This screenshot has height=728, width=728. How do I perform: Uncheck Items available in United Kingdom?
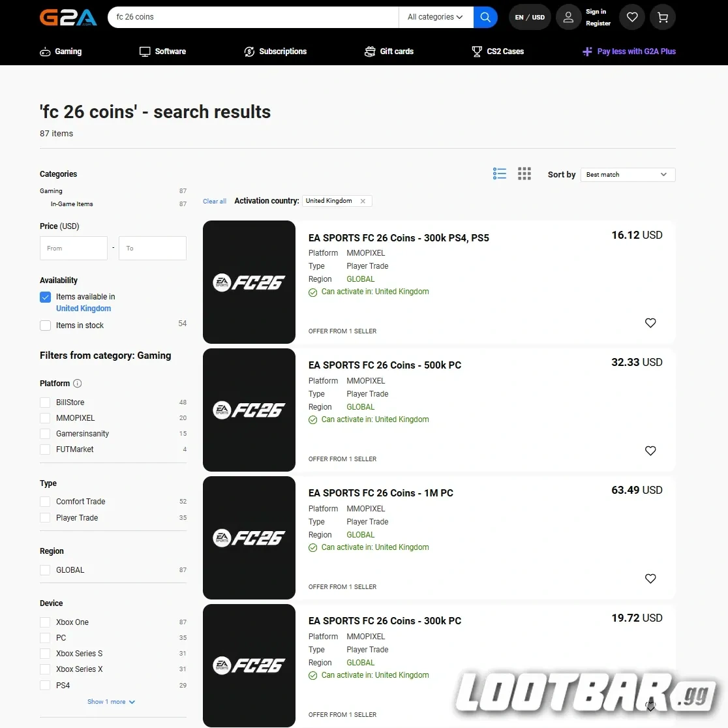tap(45, 297)
